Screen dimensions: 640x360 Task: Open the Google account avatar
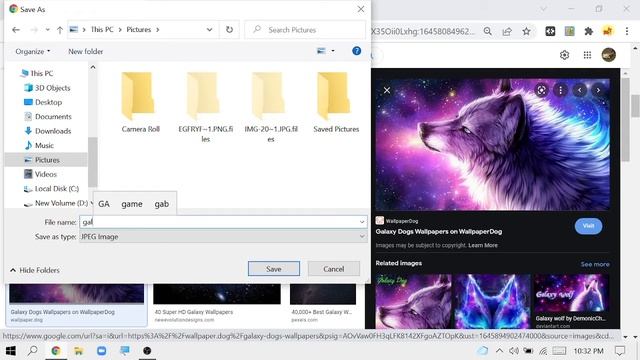tap(609, 55)
